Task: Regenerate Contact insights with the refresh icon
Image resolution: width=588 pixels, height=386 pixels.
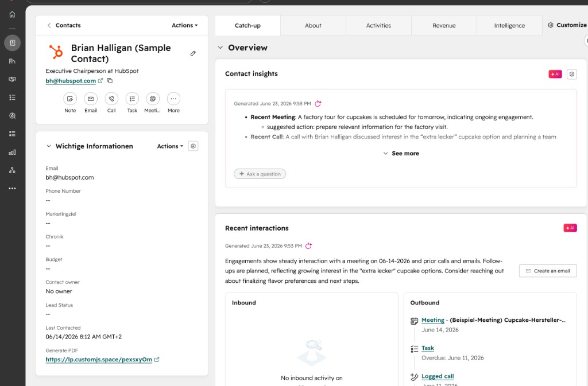Action: (318, 103)
